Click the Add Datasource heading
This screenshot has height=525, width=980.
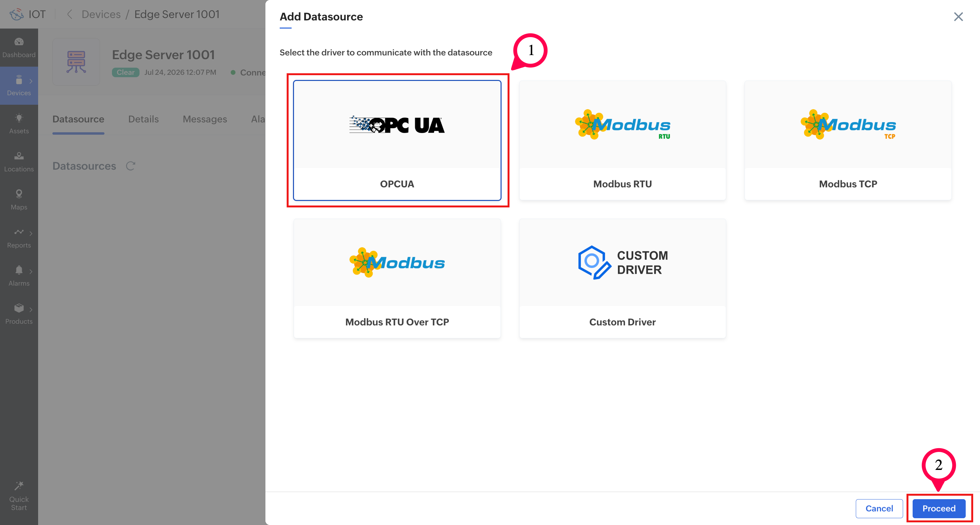tap(321, 17)
